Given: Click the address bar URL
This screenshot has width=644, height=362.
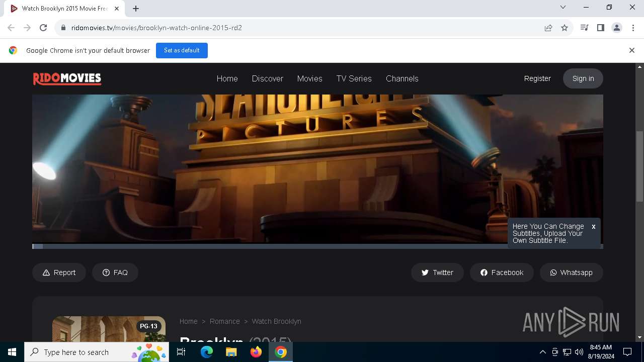Looking at the screenshot, I should [156, 28].
